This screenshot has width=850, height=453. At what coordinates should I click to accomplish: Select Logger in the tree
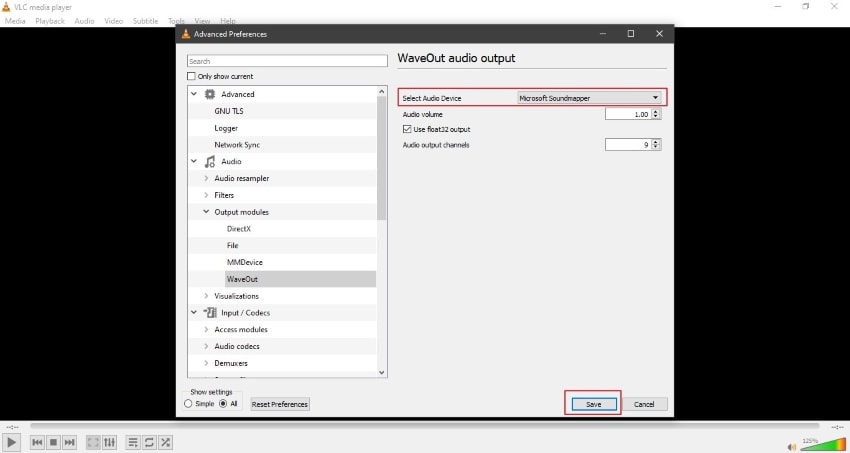pos(226,128)
